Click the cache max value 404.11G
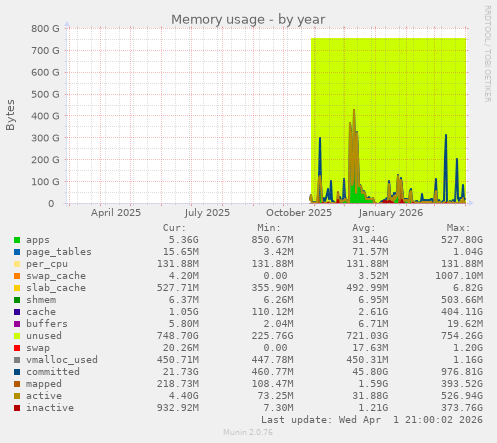 [462, 312]
